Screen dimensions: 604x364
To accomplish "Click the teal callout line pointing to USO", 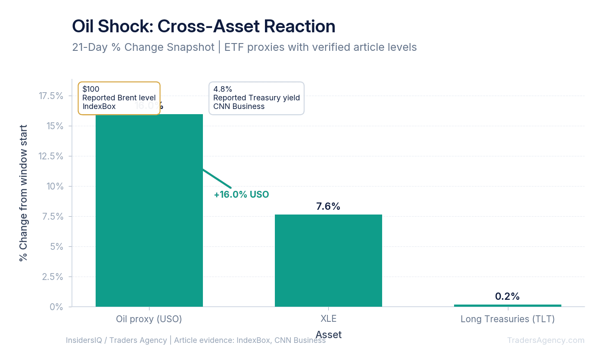I will [217, 179].
